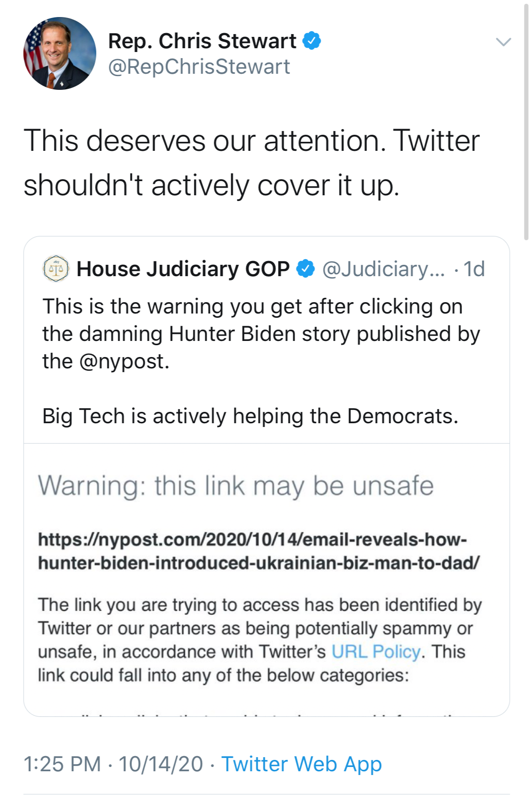The width and height of the screenshot is (532, 802).
Task: Click Chris Stewart's blue verified badge
Action: click(x=311, y=41)
